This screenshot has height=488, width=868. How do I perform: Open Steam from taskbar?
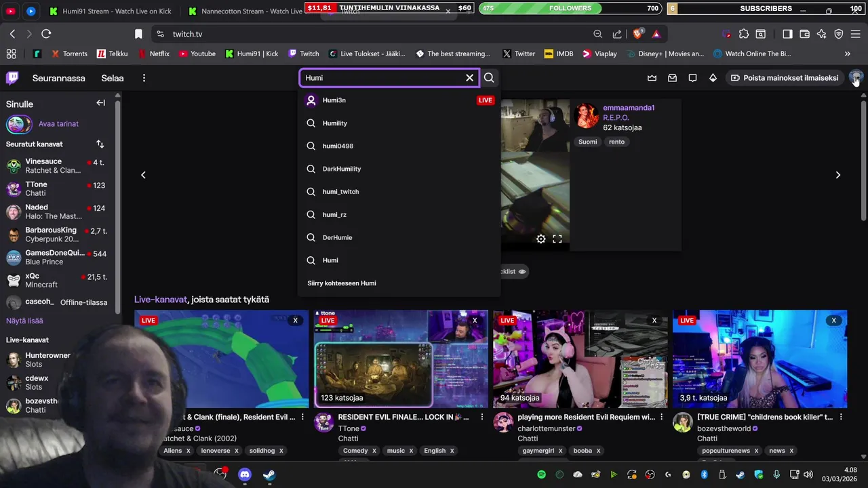269,474
